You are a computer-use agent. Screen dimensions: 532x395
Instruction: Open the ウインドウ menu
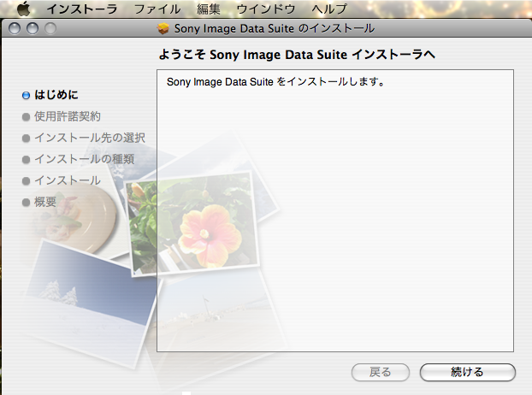(x=266, y=9)
